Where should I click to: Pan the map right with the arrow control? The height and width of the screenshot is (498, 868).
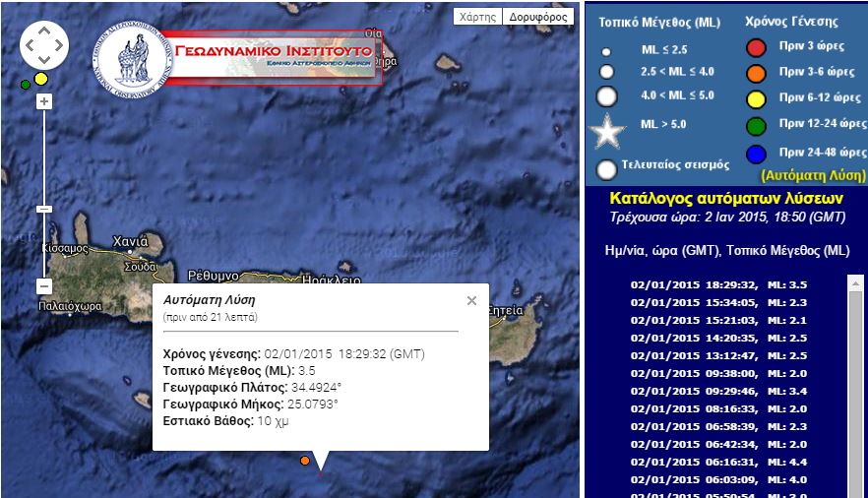(x=60, y=44)
